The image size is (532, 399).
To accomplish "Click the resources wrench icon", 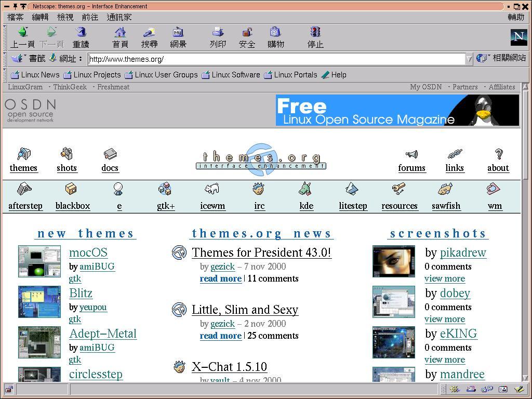I will pyautogui.click(x=398, y=188).
